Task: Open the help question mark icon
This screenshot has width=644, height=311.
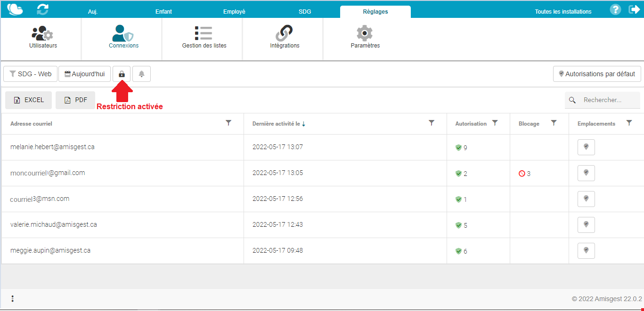Action: [615, 9]
